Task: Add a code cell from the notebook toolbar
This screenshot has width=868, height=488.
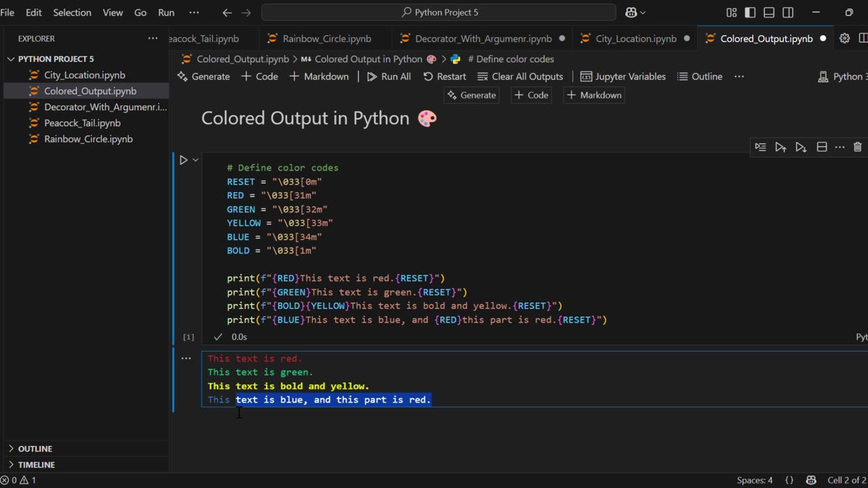Action: click(259, 77)
